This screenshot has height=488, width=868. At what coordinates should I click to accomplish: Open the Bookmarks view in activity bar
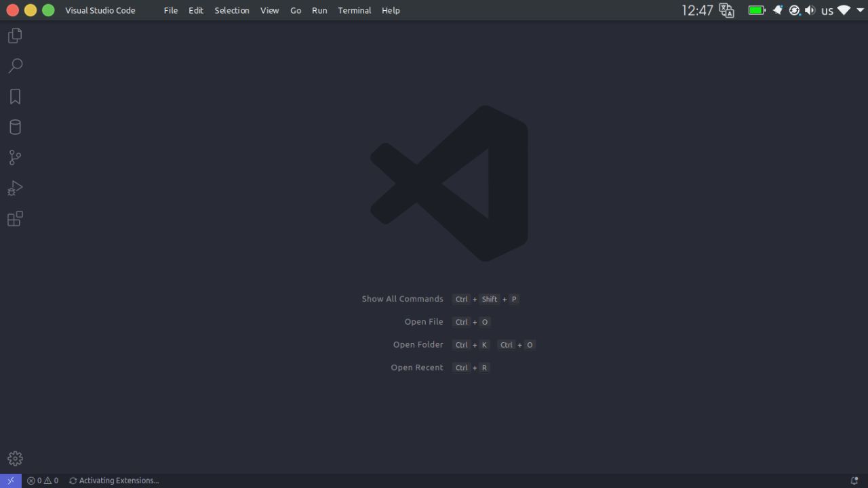coord(15,96)
